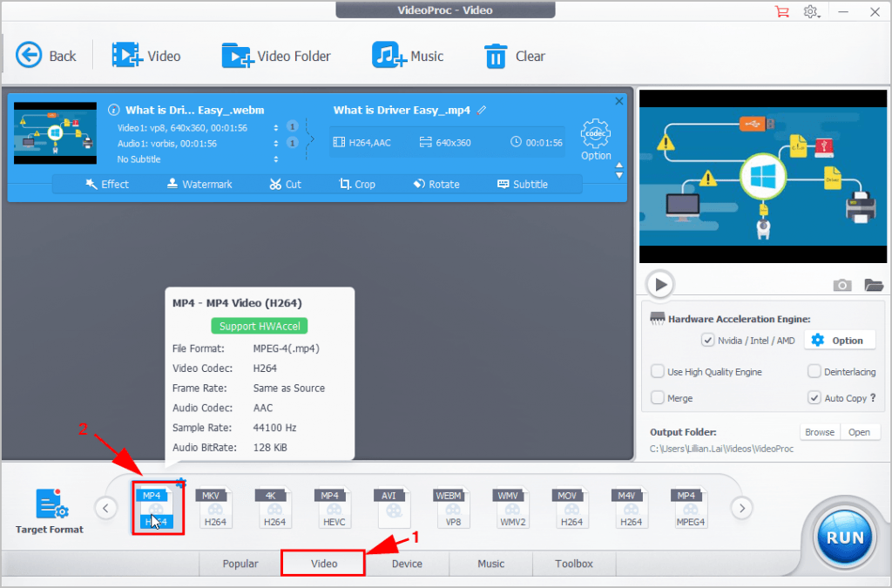Image resolution: width=892 pixels, height=588 pixels.
Task: Enable Use High Quality Engine
Action: point(657,371)
